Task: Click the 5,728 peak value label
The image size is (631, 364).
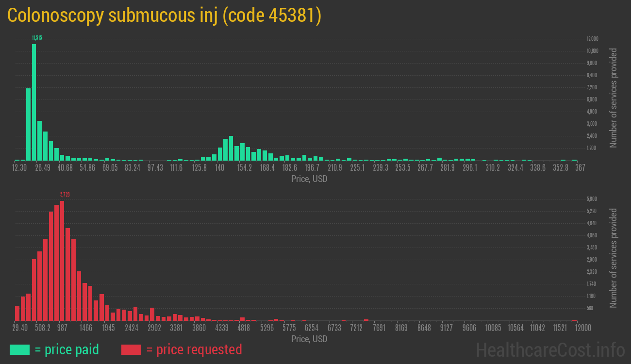Action: (65, 195)
